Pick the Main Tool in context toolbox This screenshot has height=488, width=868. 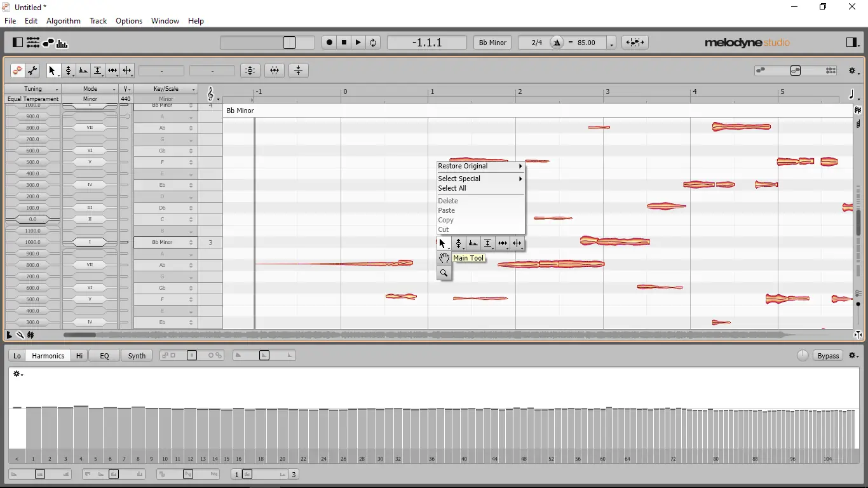coord(444,243)
